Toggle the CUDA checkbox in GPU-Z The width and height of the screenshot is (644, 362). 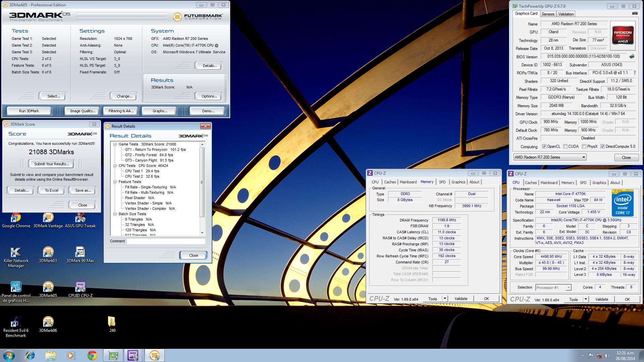point(565,146)
